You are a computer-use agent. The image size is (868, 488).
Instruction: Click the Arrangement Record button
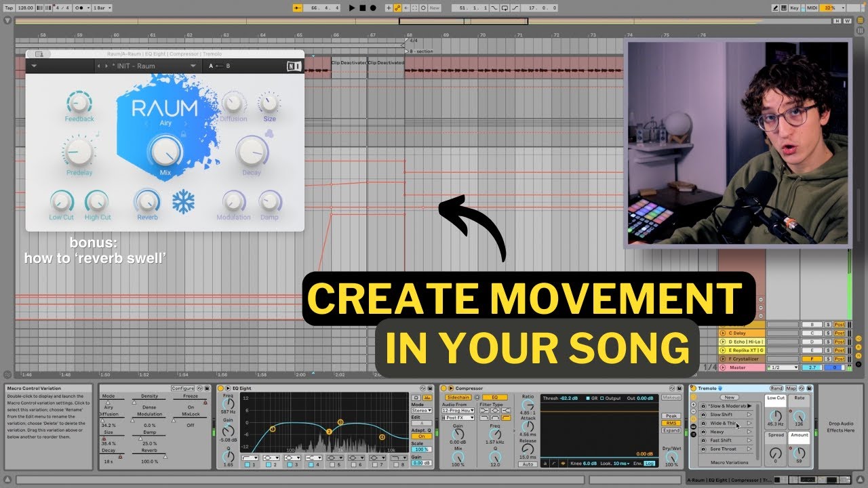(373, 7)
